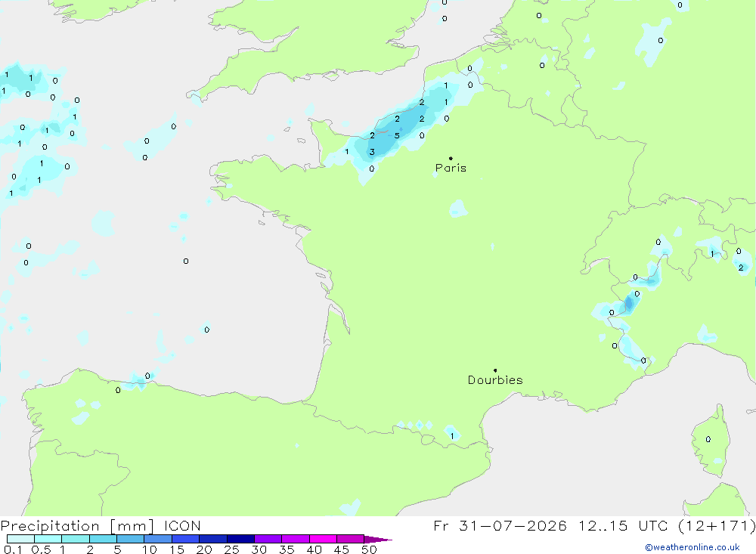The width and height of the screenshot is (756, 554).
Task: Pick the legend swatch between 0.1 and 0.5
Action: (20, 539)
